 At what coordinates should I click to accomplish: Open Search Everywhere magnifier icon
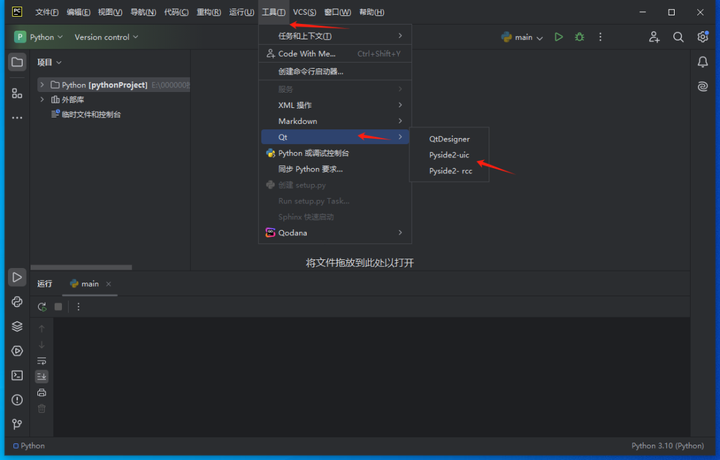click(x=678, y=37)
